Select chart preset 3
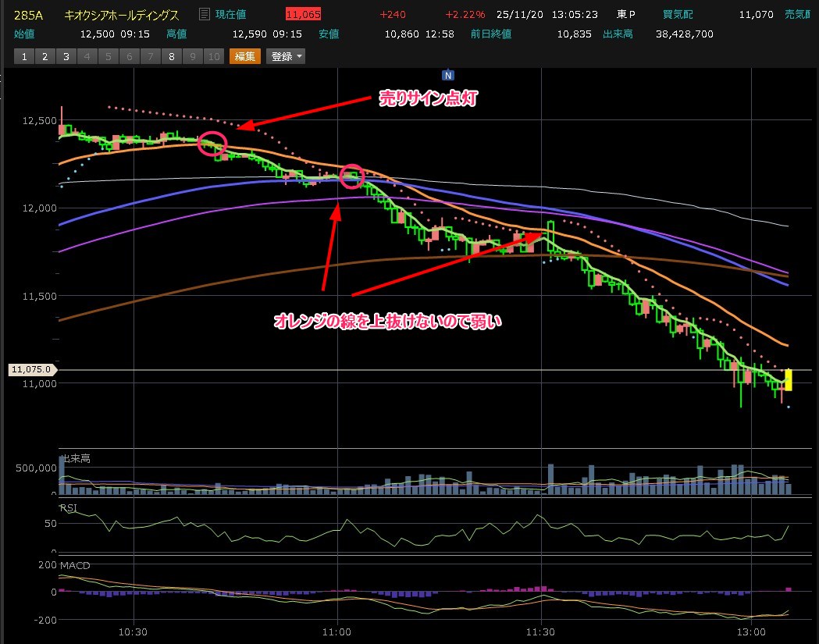The width and height of the screenshot is (819, 644). click(x=66, y=56)
